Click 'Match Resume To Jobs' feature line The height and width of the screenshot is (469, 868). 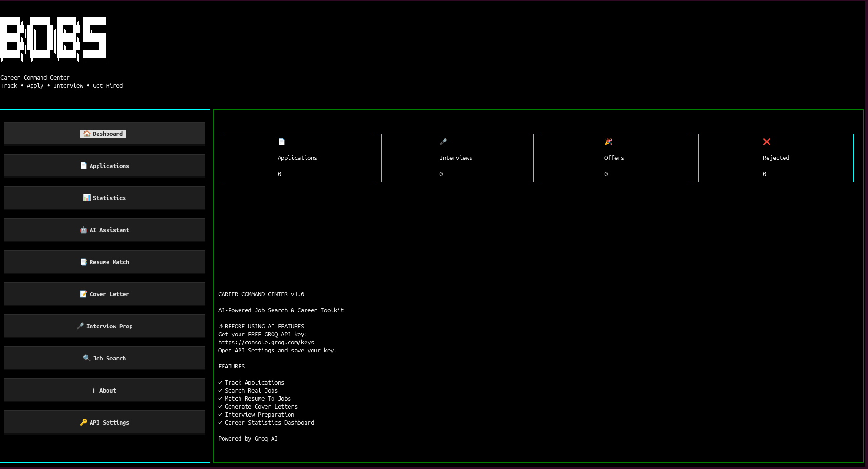[255, 398]
